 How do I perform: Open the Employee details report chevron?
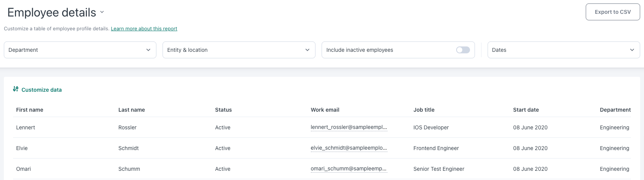coord(102,12)
